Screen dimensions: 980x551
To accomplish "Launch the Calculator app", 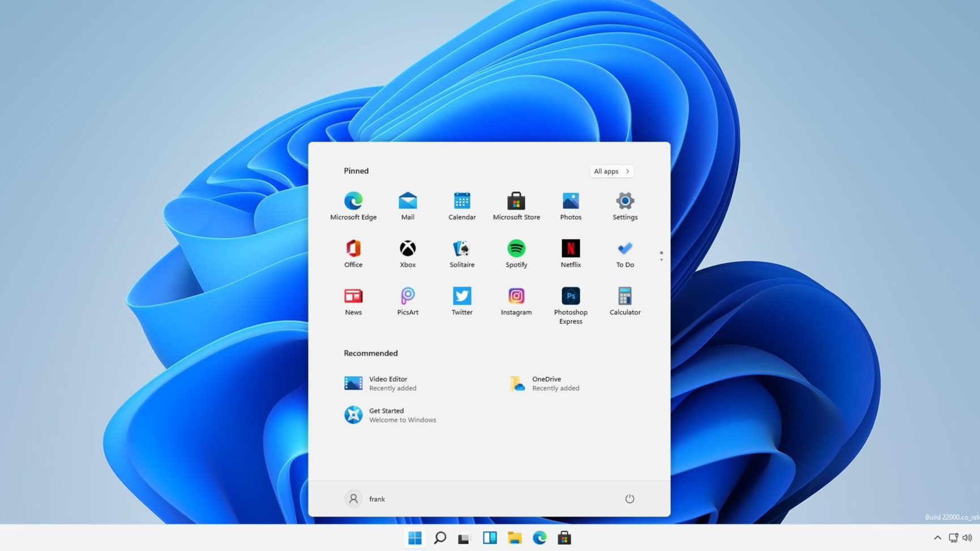I will pyautogui.click(x=625, y=301).
